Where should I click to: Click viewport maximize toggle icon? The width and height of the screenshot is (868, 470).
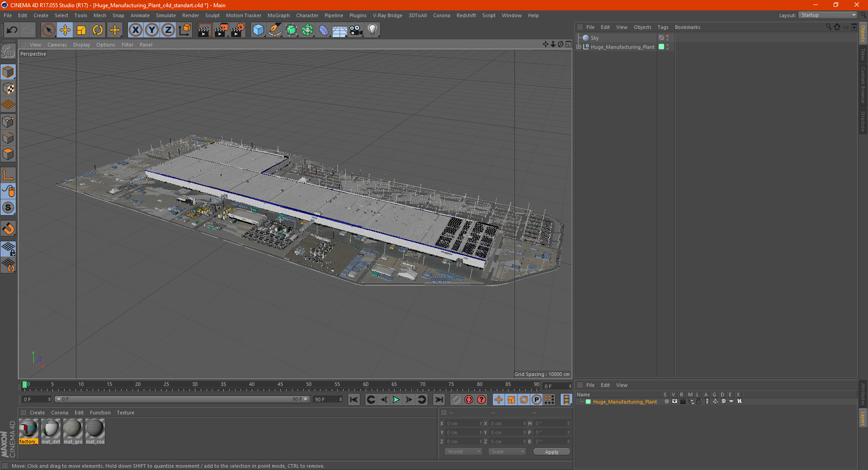(x=568, y=44)
